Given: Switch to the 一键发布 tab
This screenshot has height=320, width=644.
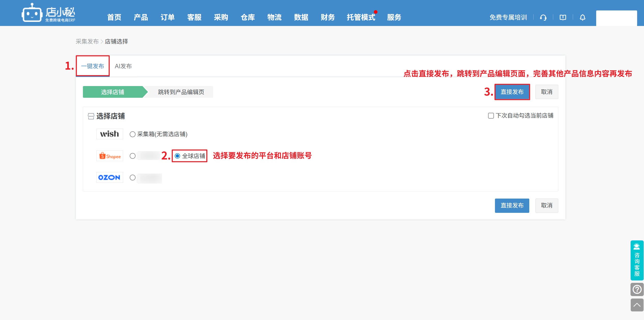Looking at the screenshot, I should pyautogui.click(x=93, y=66).
